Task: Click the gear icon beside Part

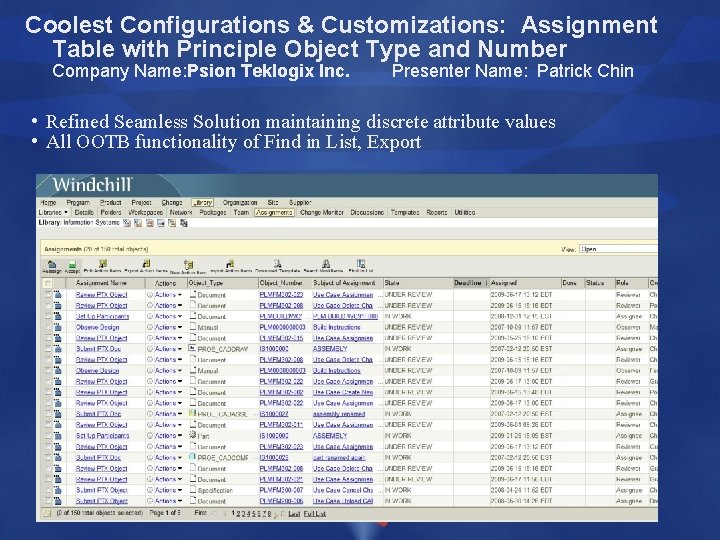Action: pyautogui.click(x=193, y=435)
